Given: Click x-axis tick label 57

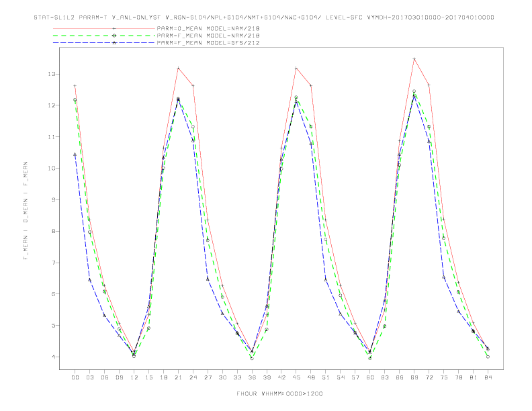Looking at the screenshot, I should point(355,377).
